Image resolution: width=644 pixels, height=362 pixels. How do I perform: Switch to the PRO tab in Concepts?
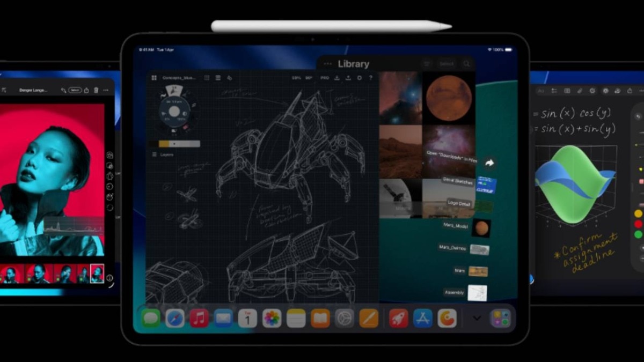(325, 78)
